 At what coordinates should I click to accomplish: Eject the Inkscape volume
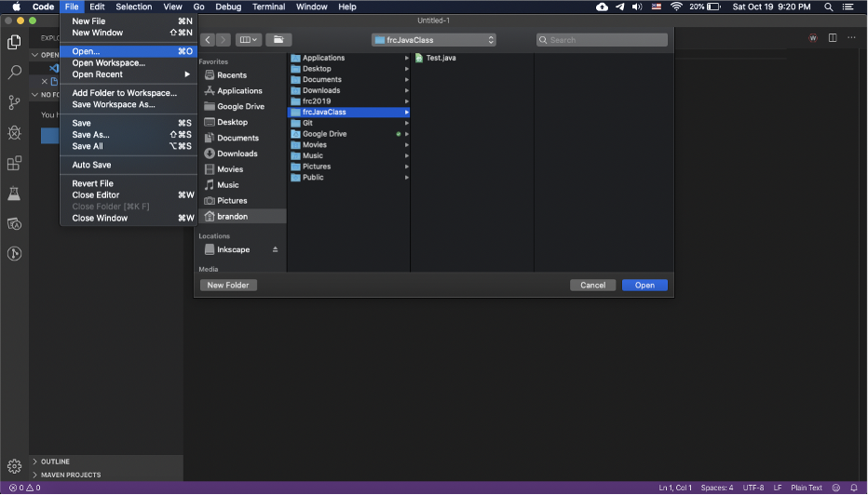(x=275, y=249)
